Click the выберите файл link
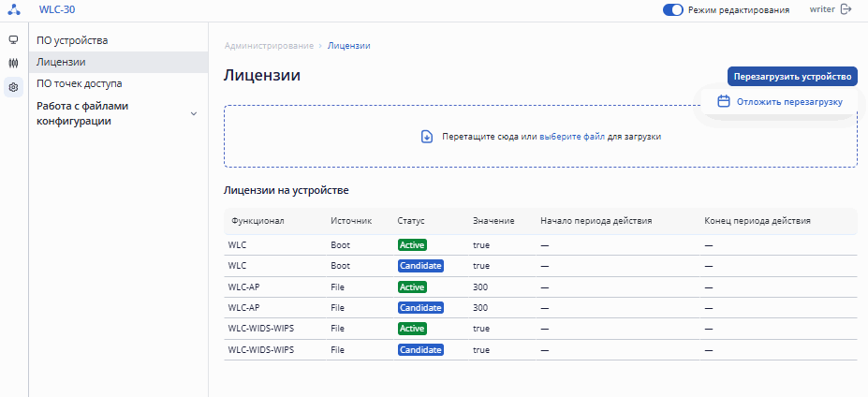The height and width of the screenshot is (397, 868). pyautogui.click(x=572, y=137)
